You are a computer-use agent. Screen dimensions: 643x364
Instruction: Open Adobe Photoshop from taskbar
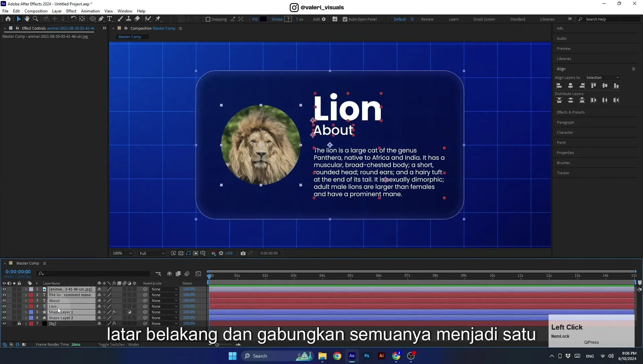click(367, 356)
